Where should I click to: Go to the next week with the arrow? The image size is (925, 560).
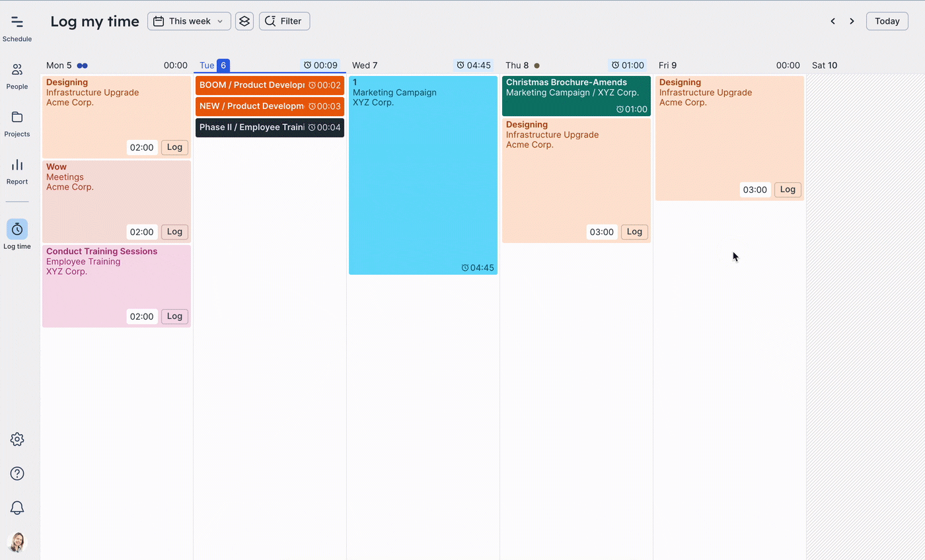point(852,21)
